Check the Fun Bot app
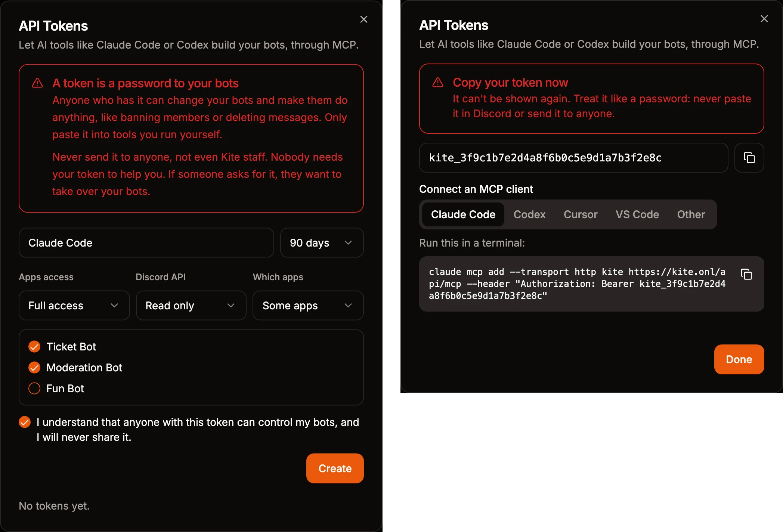Screen dimensions: 783x532 tap(34, 389)
